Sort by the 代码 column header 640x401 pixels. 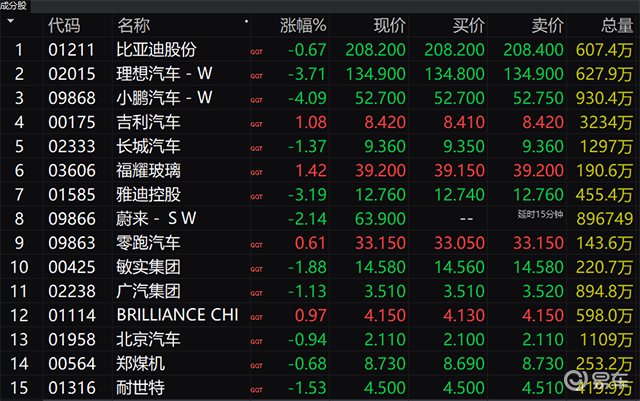(x=64, y=25)
